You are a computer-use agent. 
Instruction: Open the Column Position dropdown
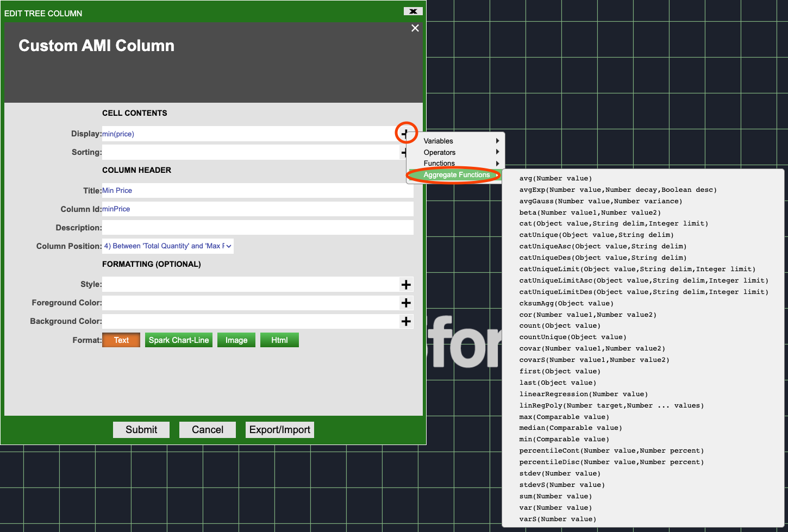tap(168, 246)
